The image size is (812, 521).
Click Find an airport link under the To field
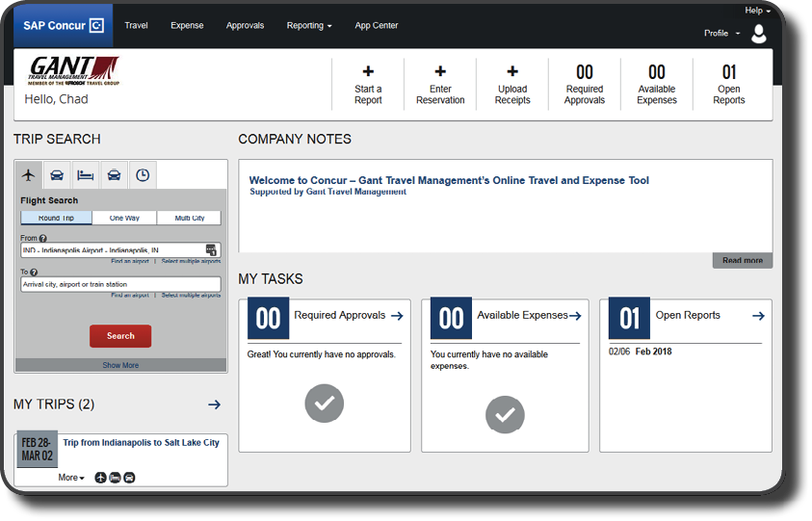[130, 296]
